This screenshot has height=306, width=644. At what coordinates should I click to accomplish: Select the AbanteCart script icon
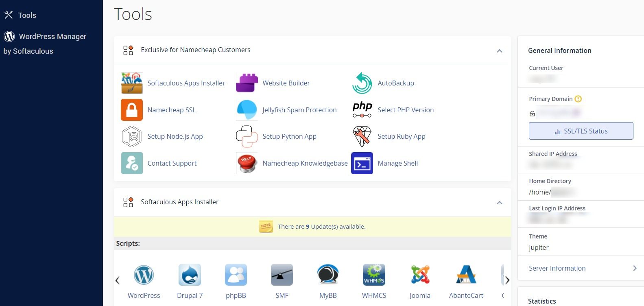point(466,275)
